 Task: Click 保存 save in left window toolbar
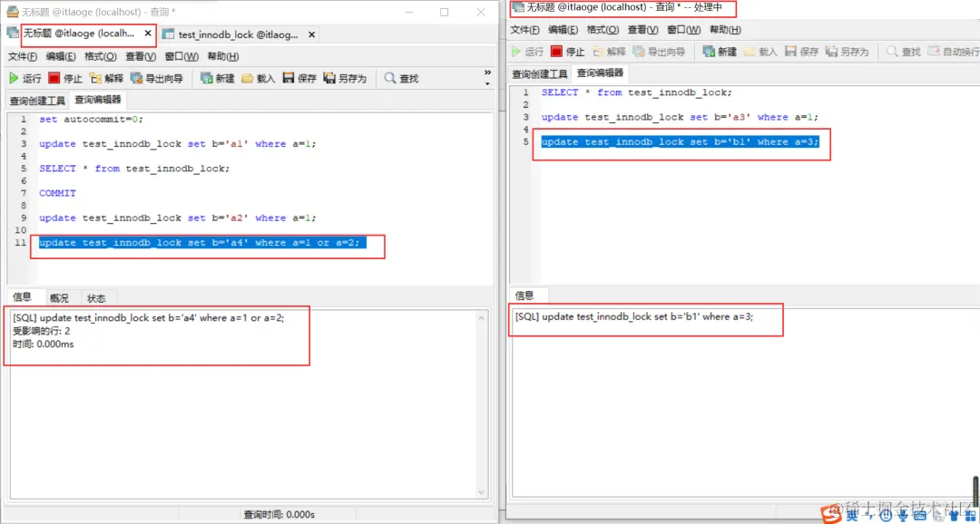300,78
